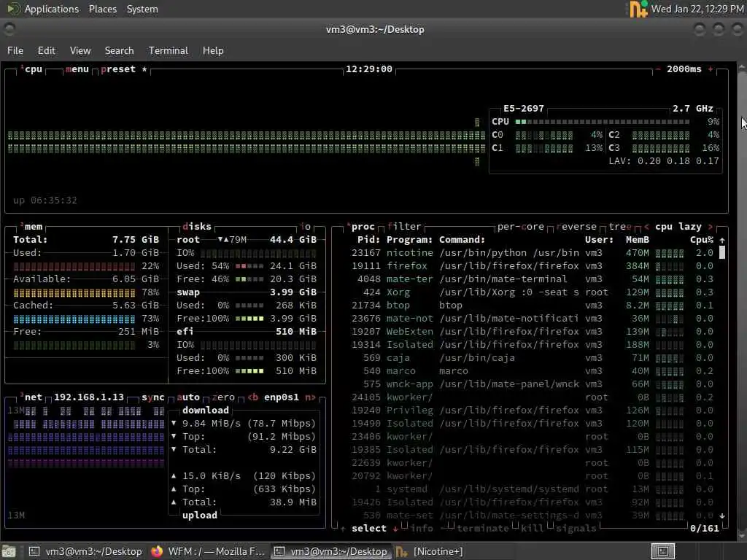
Task: Select previous network interface with <b
Action: (252, 397)
